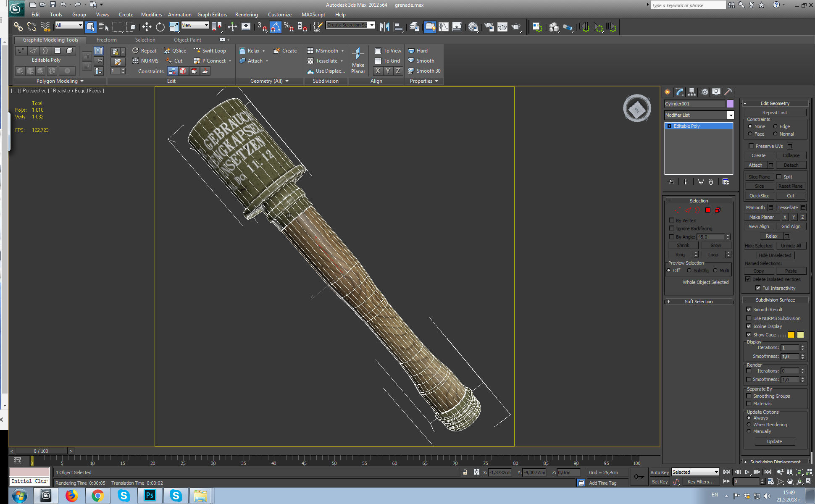This screenshot has width=815, height=504.
Task: Click the Detach button
Action: click(x=791, y=165)
